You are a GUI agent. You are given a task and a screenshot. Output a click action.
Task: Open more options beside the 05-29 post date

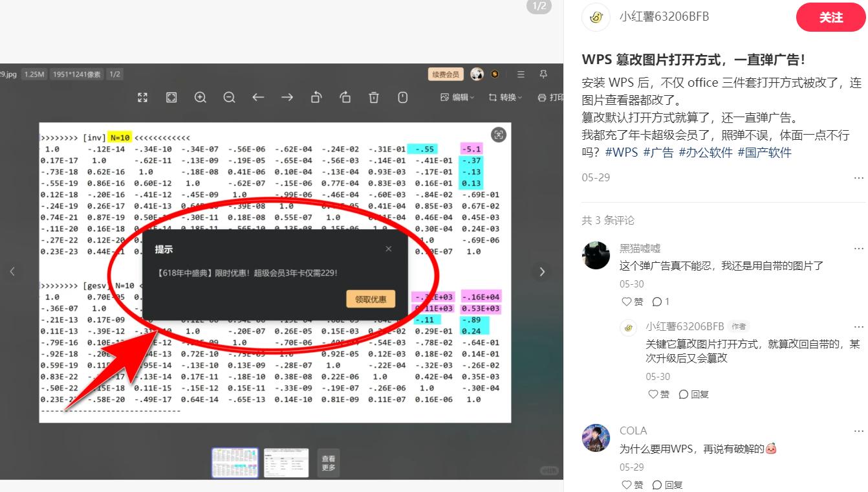coord(858,178)
